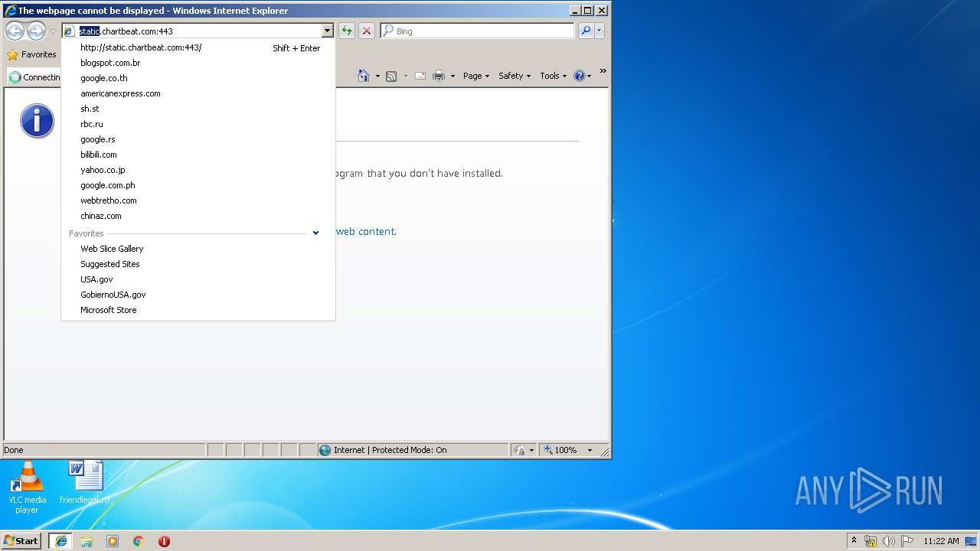Choose rbc.ru from history list
The width and height of the screenshot is (980, 551).
coord(198,124)
